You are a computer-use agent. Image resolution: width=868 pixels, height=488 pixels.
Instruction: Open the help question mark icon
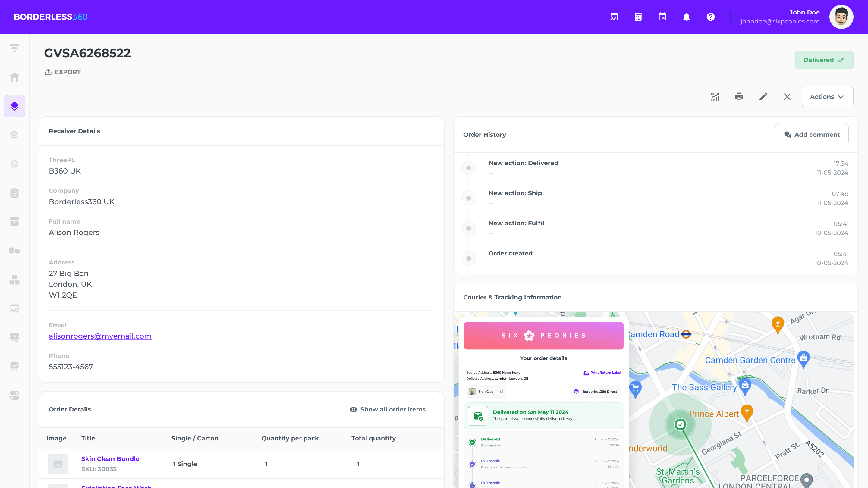pos(711,17)
